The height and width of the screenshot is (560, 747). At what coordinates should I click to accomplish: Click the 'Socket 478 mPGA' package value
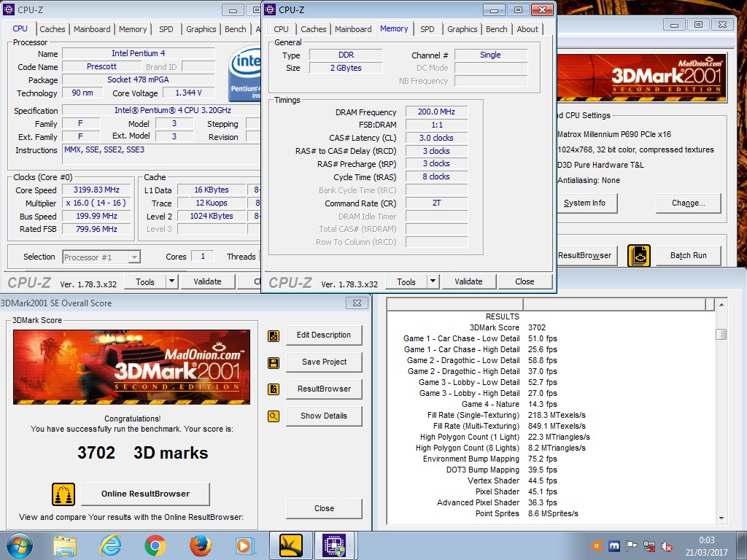(138, 80)
